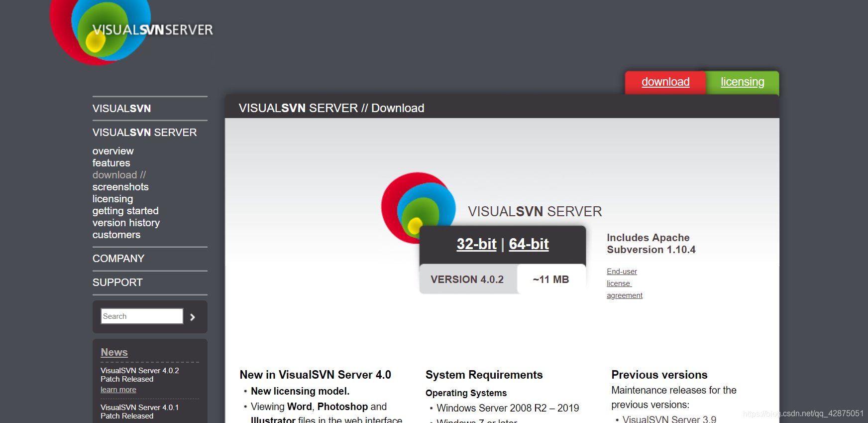Open the COMPANY sidebar section
Viewport: 868px width, 423px height.
tap(118, 259)
